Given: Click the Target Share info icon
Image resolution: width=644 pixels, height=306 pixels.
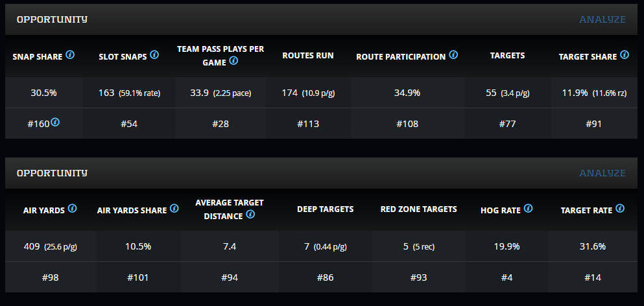Looking at the screenshot, I should [x=624, y=55].
